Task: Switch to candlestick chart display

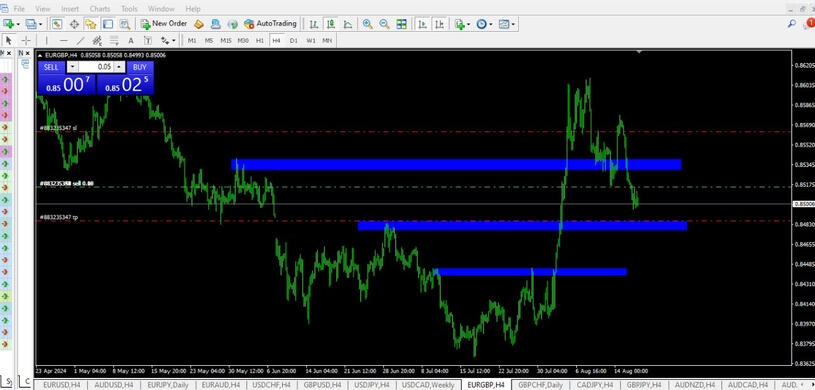Action: point(331,24)
